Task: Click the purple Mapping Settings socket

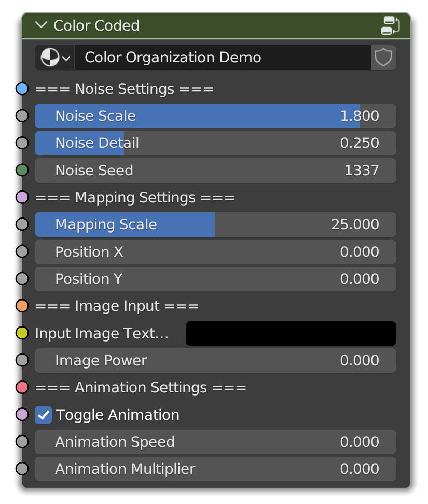Action: (x=22, y=197)
